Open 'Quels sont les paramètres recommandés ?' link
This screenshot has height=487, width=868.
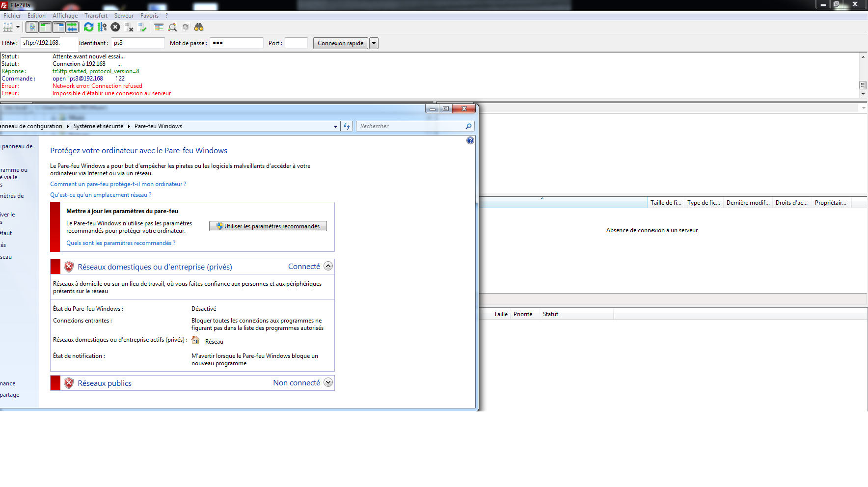[121, 243]
